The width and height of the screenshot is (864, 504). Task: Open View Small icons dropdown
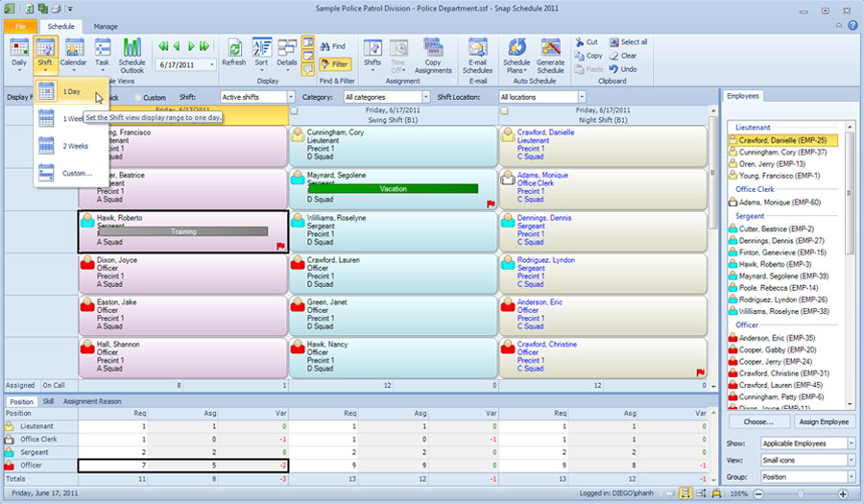pos(851,460)
